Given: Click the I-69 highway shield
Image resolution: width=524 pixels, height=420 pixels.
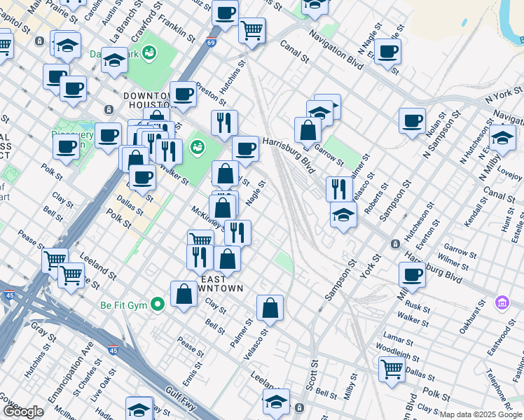Looking at the screenshot, I should tap(211, 42).
